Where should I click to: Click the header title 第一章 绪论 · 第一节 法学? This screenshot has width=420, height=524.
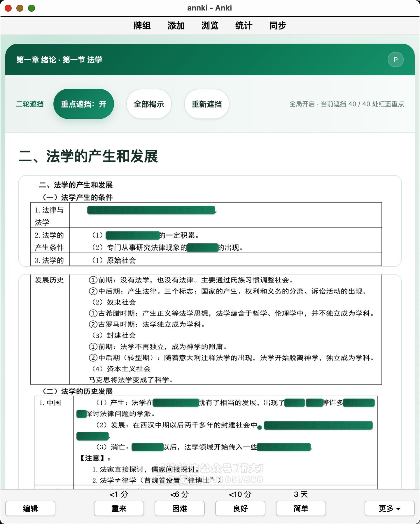59,60
